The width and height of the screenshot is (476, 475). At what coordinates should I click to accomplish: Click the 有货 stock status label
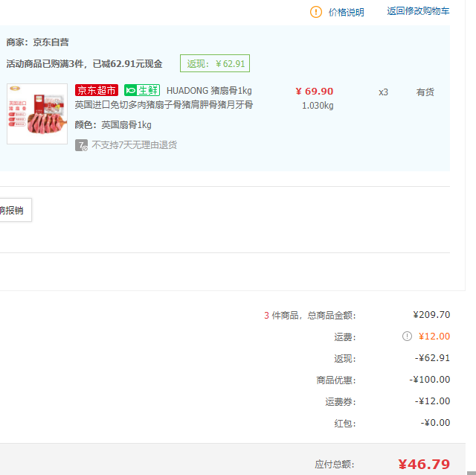[425, 92]
